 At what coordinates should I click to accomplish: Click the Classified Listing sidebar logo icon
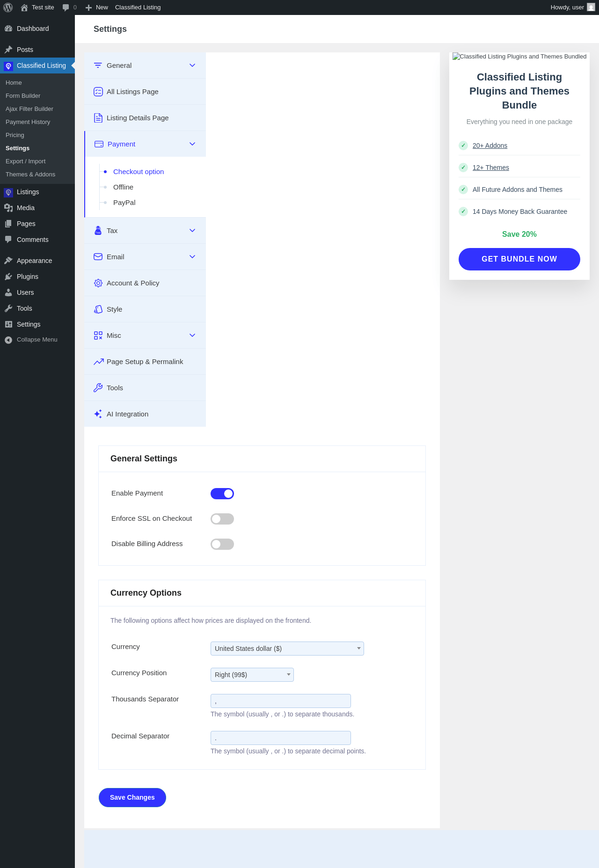tap(8, 66)
